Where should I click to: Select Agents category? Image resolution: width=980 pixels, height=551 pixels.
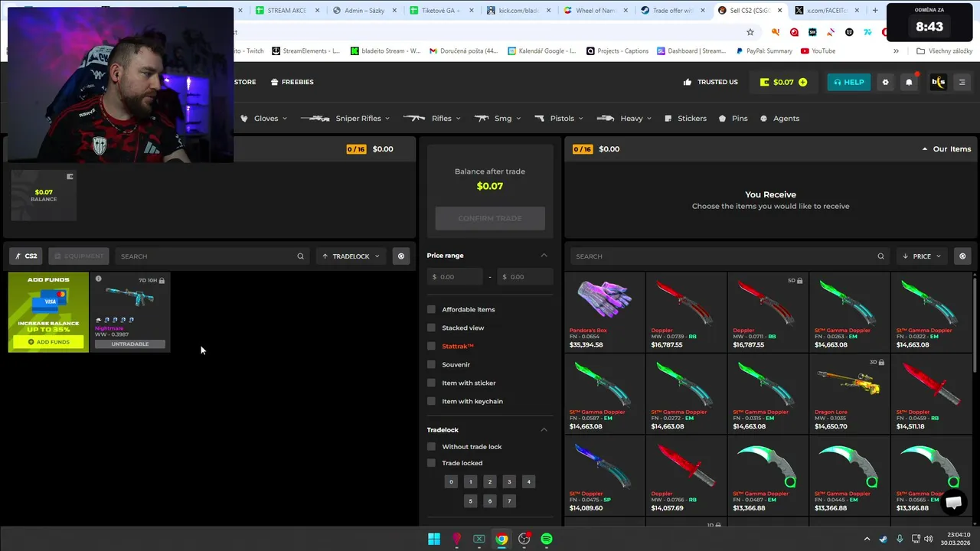pos(779,119)
